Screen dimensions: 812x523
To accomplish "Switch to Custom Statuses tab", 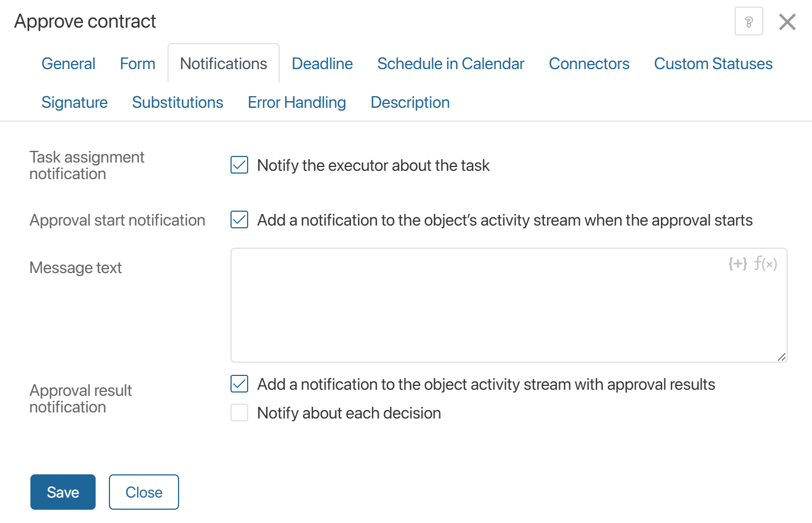I will pyautogui.click(x=713, y=64).
